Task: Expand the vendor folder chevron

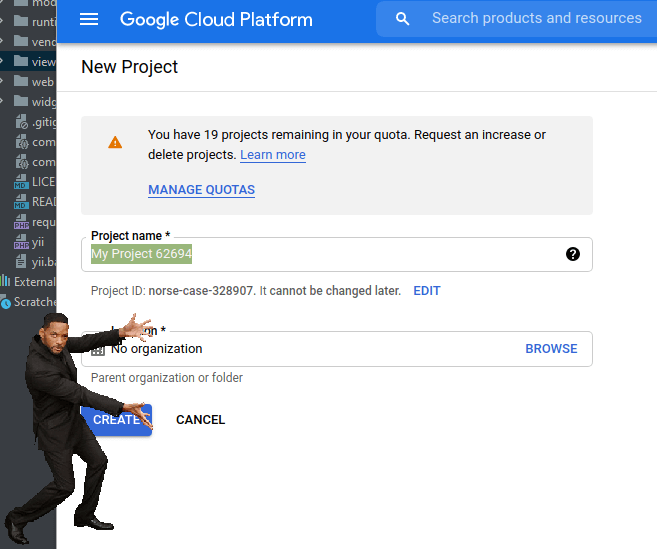Action: 2,41
